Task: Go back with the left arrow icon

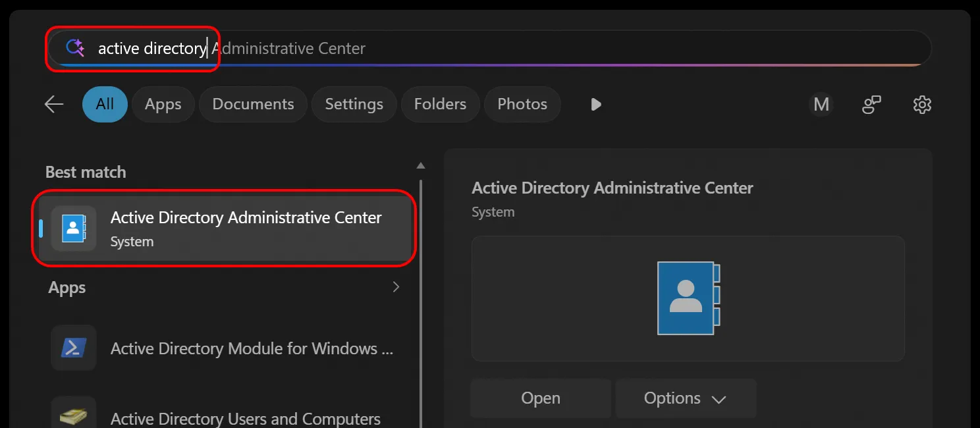Action: click(54, 104)
